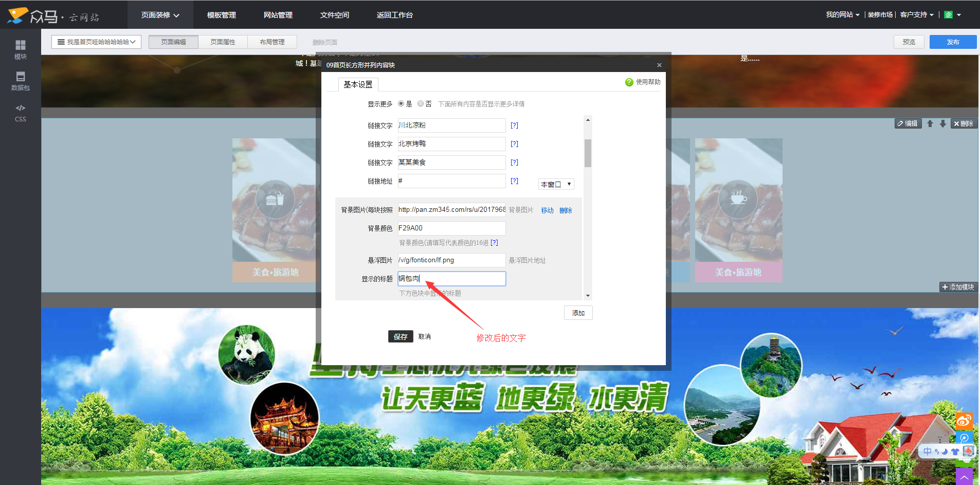Select the 基本设置 tab in dialog
Image resolution: width=980 pixels, height=485 pixels.
point(358,84)
